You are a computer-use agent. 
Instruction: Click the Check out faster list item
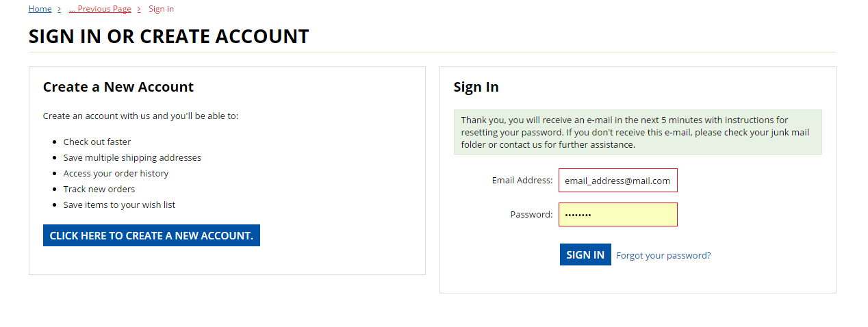coord(97,142)
